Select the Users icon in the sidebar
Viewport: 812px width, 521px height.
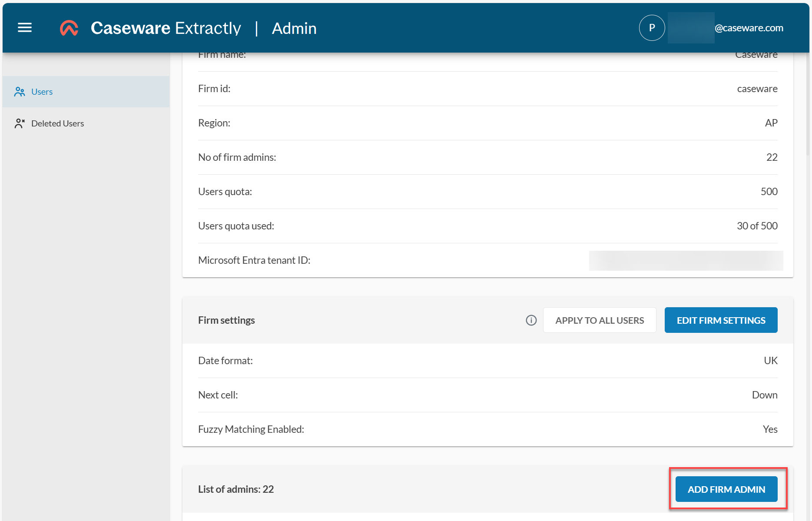pos(20,92)
